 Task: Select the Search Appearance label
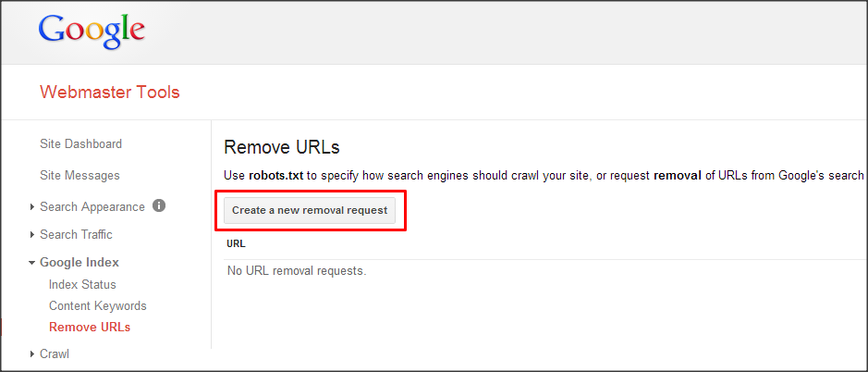pos(92,206)
